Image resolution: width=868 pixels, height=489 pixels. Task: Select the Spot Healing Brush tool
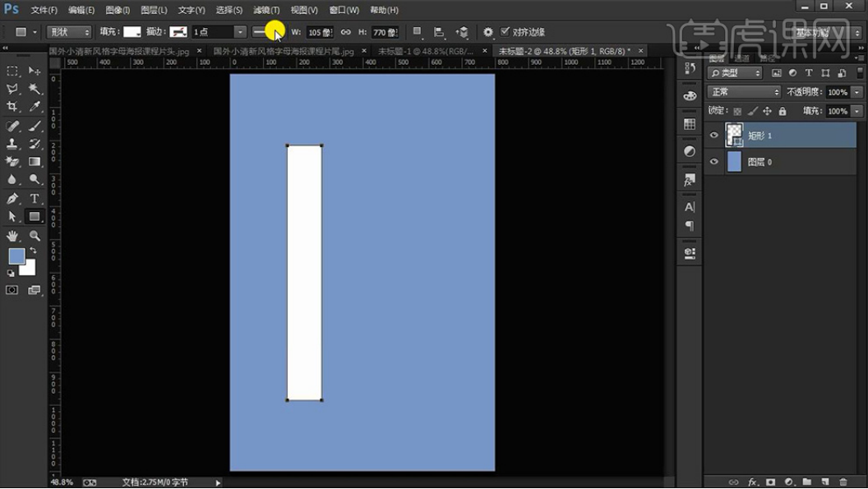coord(12,127)
